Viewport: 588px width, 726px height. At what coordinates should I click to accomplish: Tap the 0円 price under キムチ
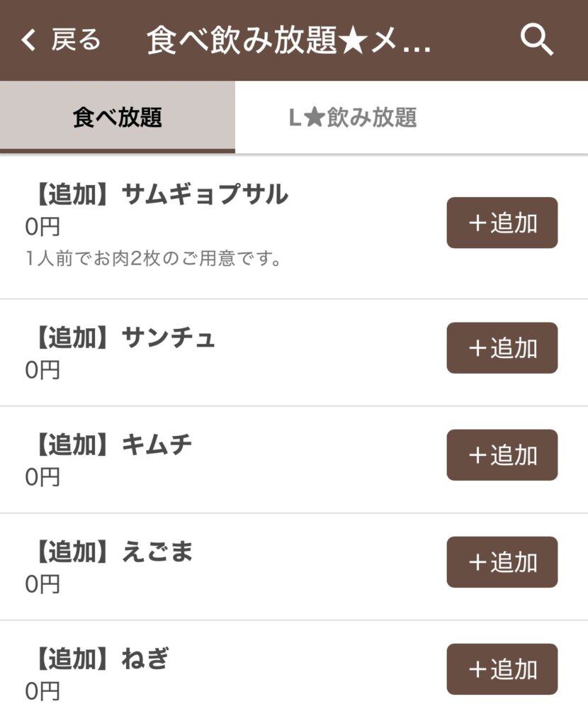point(43,476)
